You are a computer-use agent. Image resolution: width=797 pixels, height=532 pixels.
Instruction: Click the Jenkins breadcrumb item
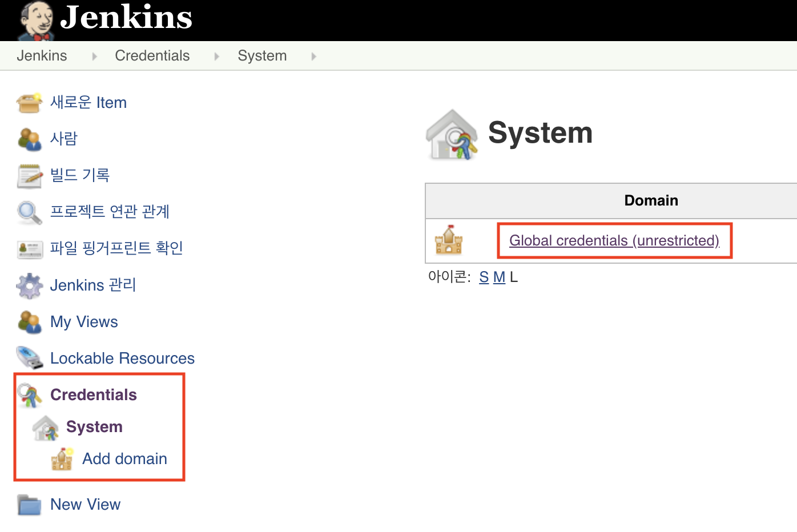pos(42,56)
